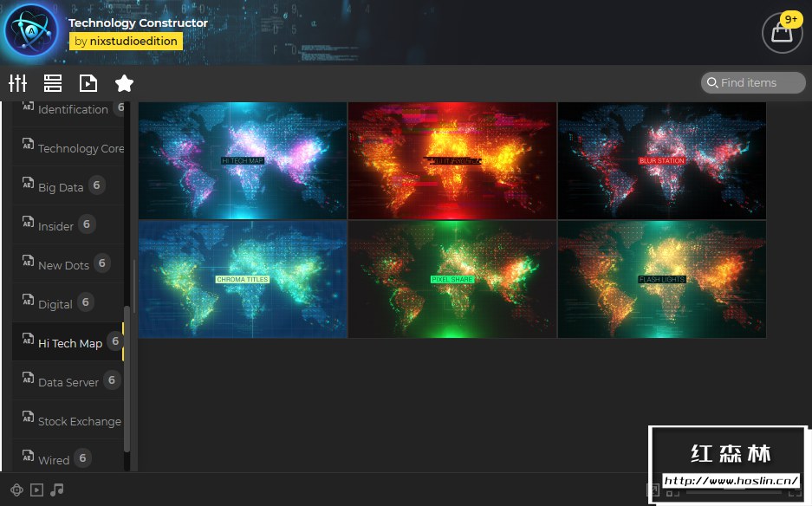The height and width of the screenshot is (506, 812).
Task: Select the Digital category
Action: point(68,303)
